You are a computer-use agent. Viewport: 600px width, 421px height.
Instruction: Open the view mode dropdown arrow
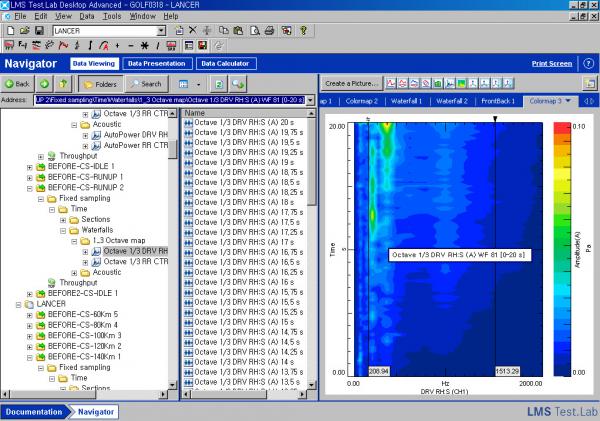pos(198,84)
